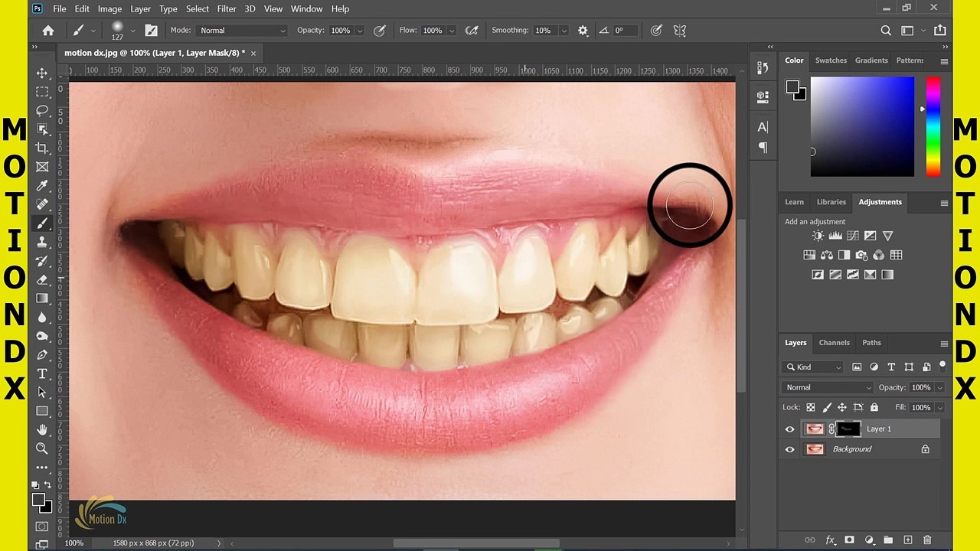The image size is (980, 551).
Task: Toggle lock image pixels
Action: pyautogui.click(x=827, y=408)
